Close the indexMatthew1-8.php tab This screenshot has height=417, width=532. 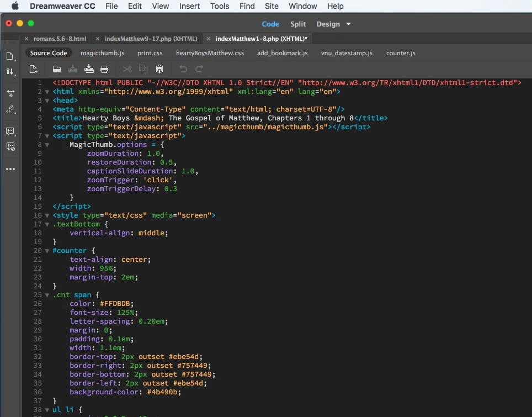pyautogui.click(x=208, y=39)
